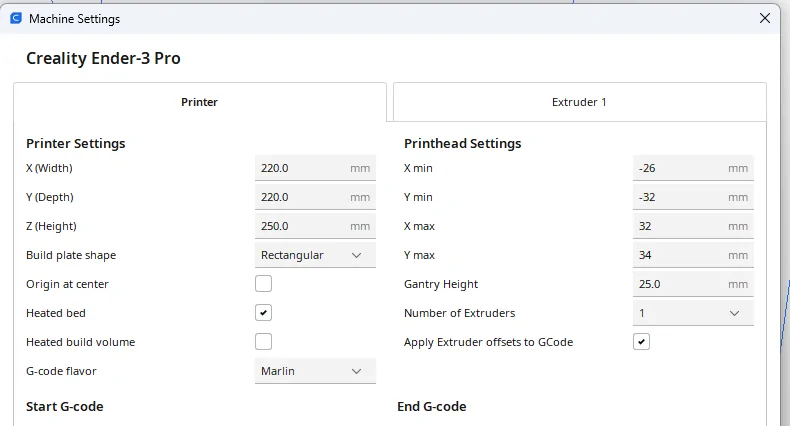The width and height of the screenshot is (790, 426).
Task: Uncheck Apply Extruder offsets to GCode
Action: point(641,341)
